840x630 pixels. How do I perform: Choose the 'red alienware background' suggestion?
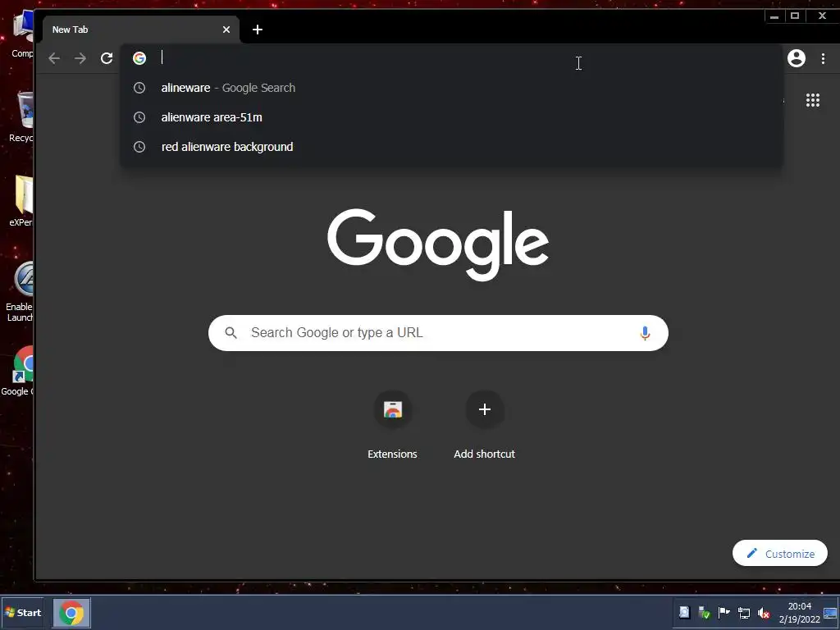coord(452,147)
